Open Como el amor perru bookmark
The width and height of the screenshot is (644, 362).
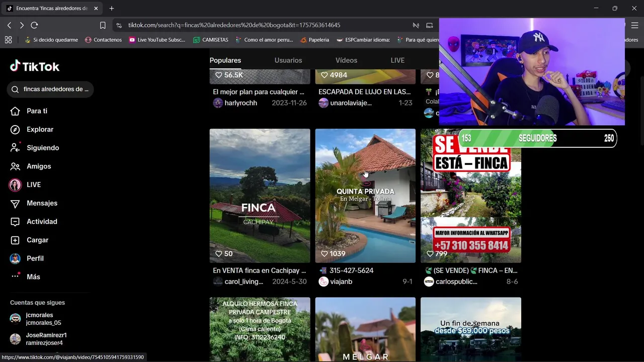pyautogui.click(x=265, y=40)
